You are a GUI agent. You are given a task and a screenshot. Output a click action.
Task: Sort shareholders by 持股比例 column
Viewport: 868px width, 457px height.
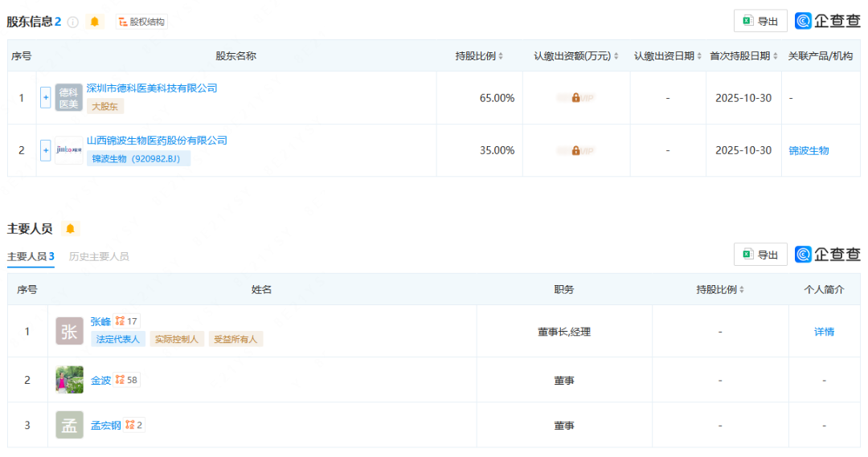tap(479, 56)
